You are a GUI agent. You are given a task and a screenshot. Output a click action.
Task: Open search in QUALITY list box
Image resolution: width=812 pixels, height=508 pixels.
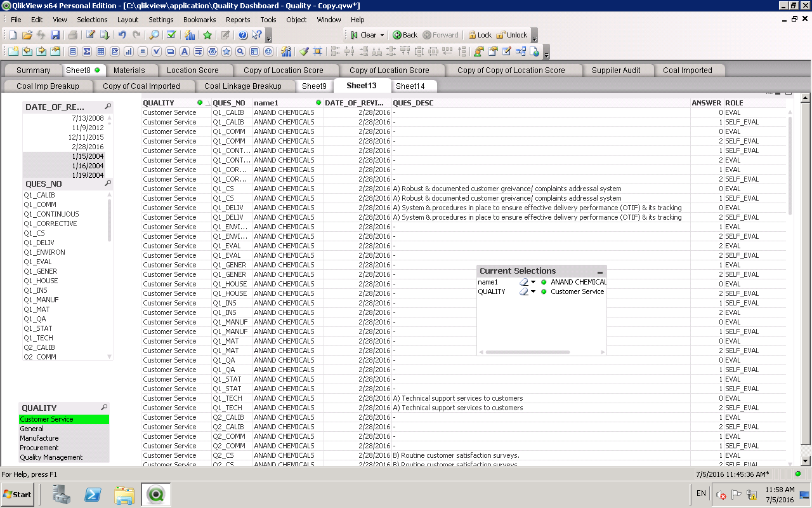coord(104,408)
